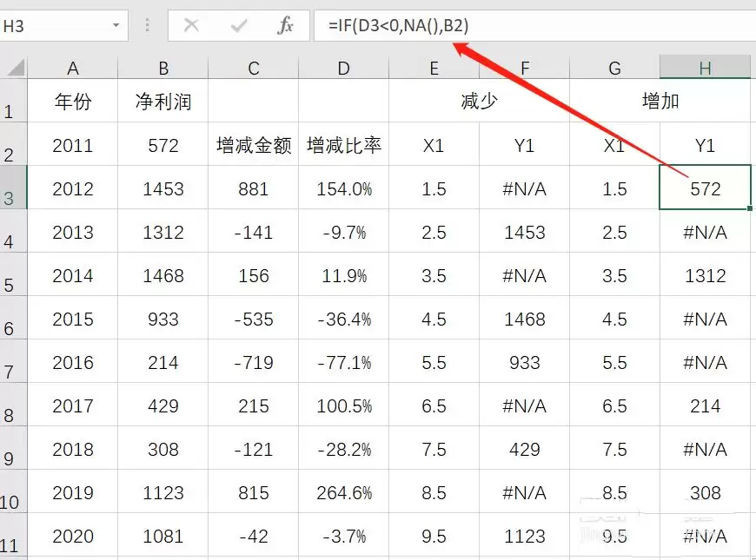Select row 8 header
This screenshot has height=560, width=756.
point(14,404)
